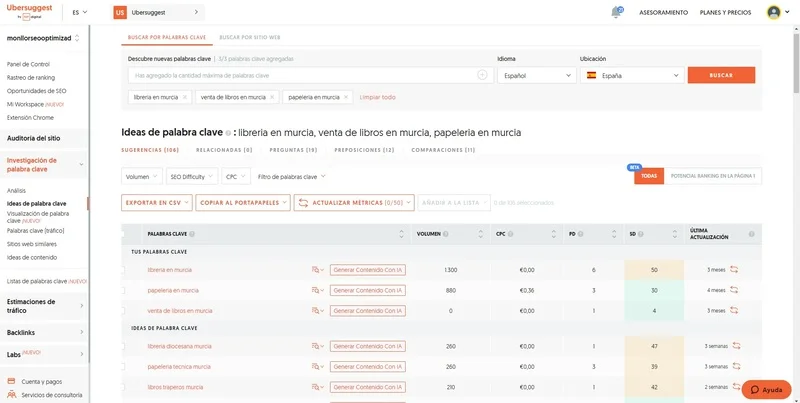Click the 'Limpiar todo' link
The image size is (800, 403).
point(377,97)
